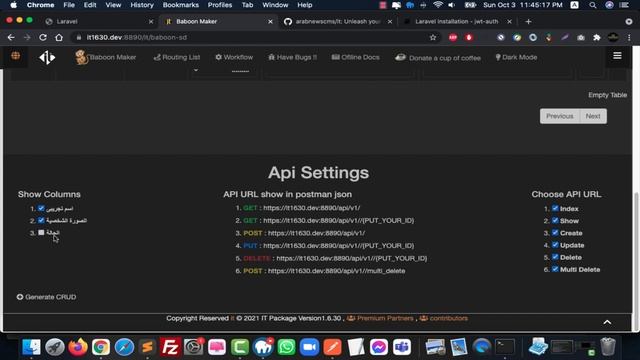Open the hamburger menu in the navbar
This screenshot has height=360, width=640.
[617, 56]
